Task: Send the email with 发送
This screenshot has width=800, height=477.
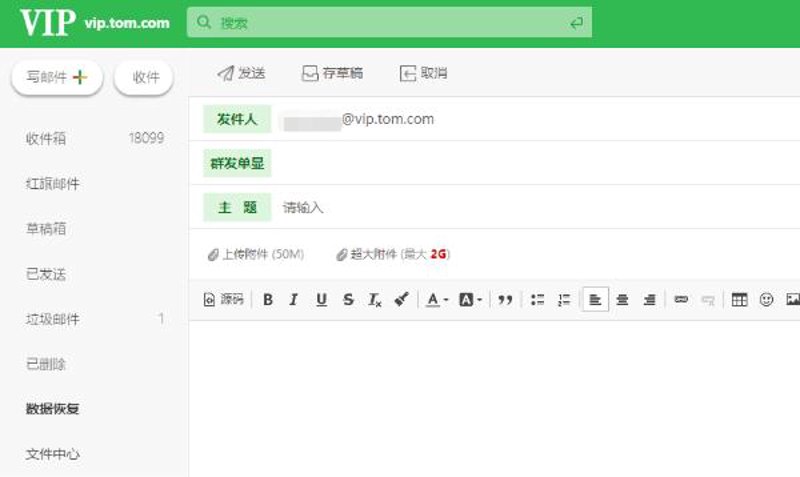Action: (x=241, y=73)
